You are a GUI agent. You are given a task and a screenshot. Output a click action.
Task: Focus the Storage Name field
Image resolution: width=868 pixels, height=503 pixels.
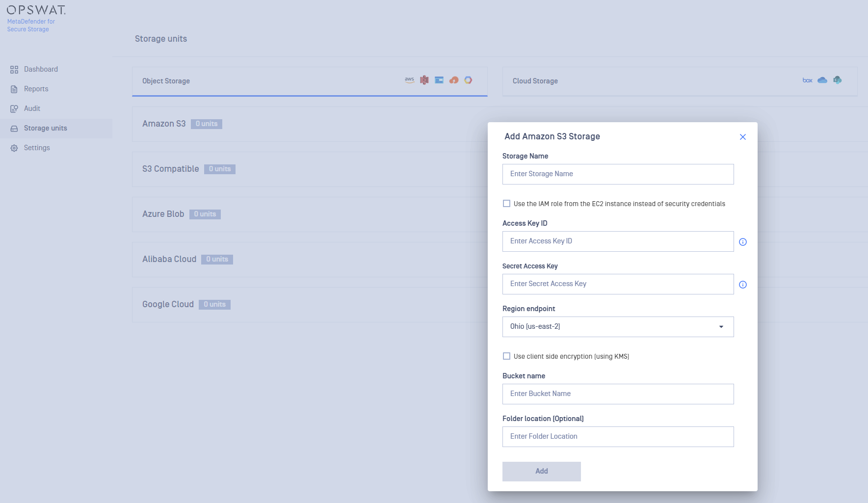tap(618, 174)
